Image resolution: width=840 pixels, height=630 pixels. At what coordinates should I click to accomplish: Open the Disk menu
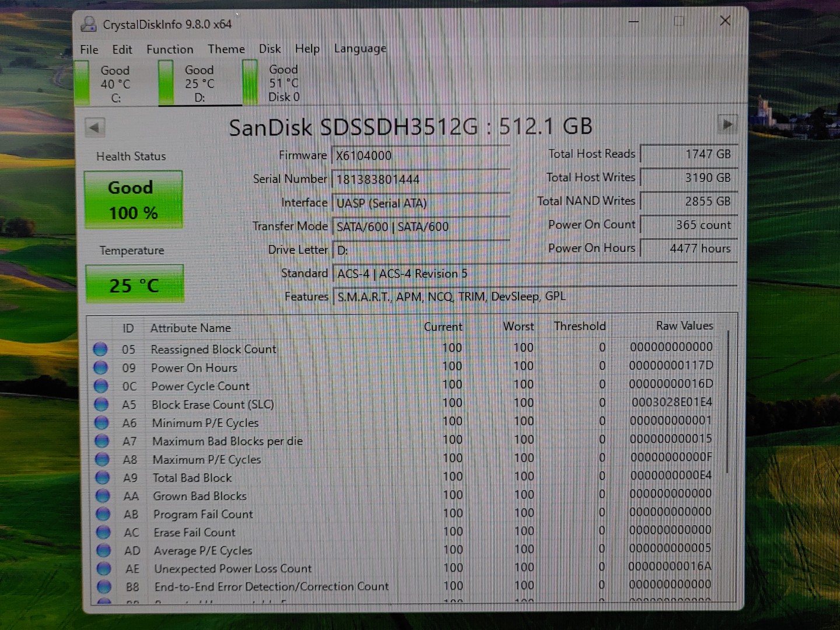(269, 48)
